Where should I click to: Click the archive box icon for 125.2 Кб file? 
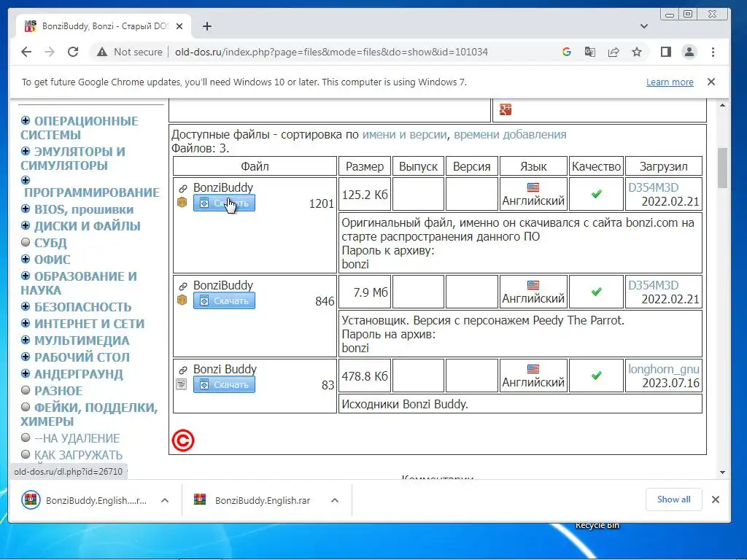click(182, 203)
